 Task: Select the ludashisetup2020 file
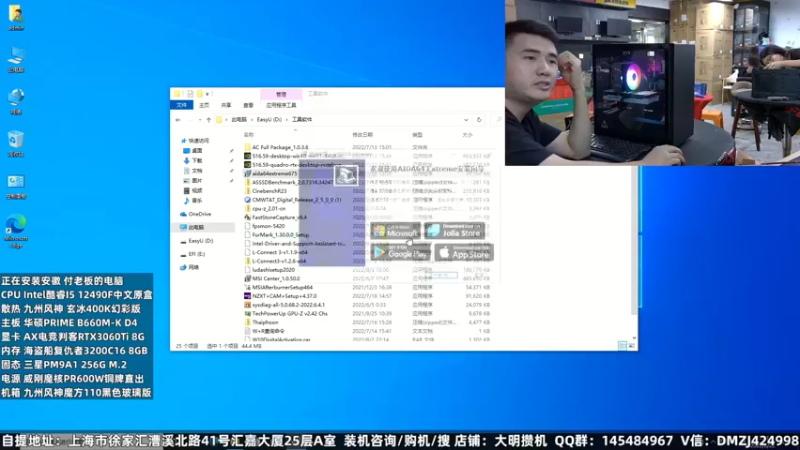pyautogui.click(x=269, y=270)
